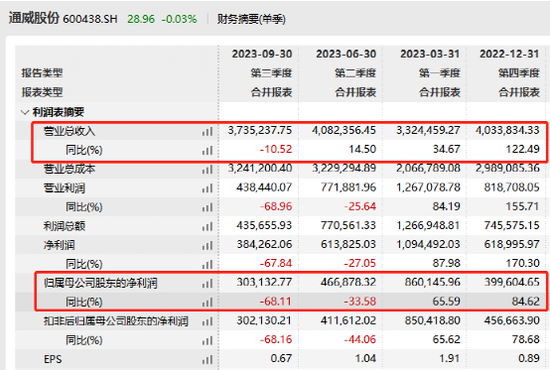Open chart icon for 营业总收入 同比(%) row
Image resolution: width=550 pixels, height=370 pixels.
207,150
